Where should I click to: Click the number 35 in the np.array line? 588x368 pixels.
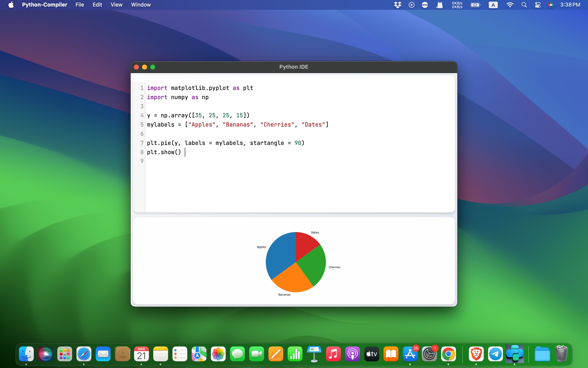(x=198, y=115)
